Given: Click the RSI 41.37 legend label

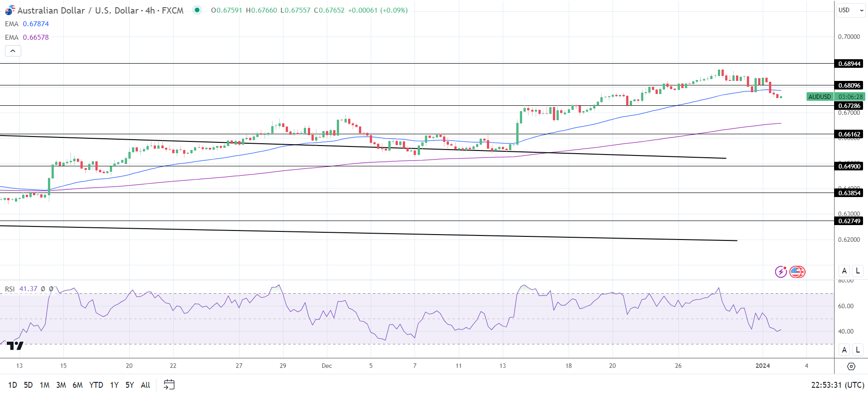Looking at the screenshot, I should tap(21, 289).
